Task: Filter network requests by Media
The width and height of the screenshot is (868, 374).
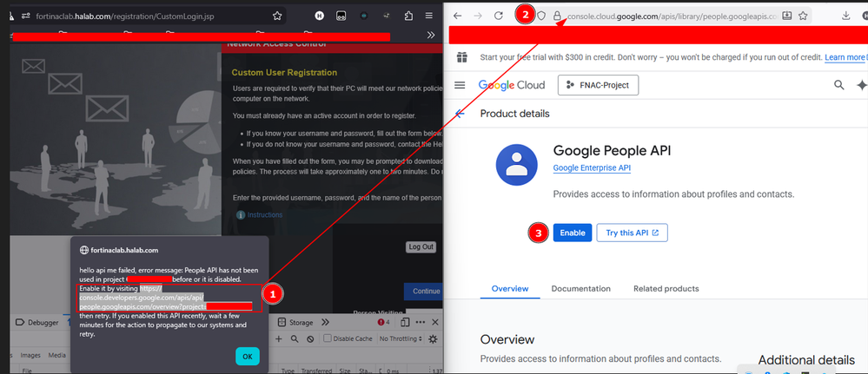Action: (x=57, y=355)
